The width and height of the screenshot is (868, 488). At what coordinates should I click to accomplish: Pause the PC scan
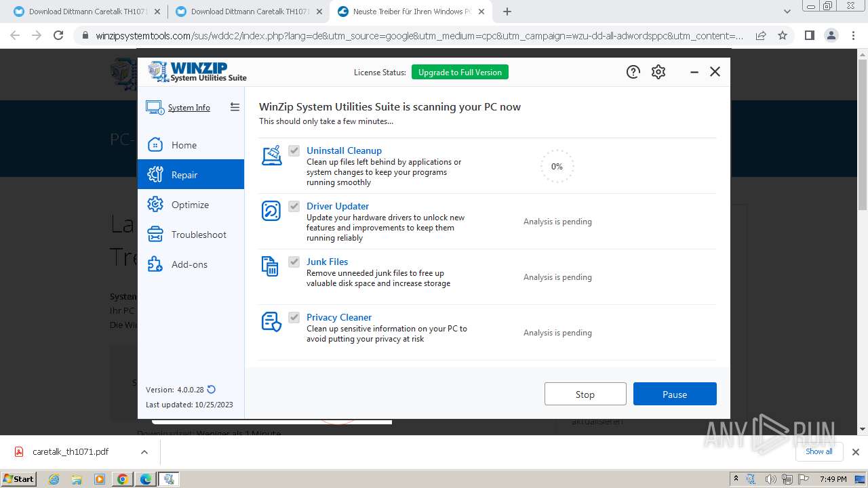(x=675, y=394)
